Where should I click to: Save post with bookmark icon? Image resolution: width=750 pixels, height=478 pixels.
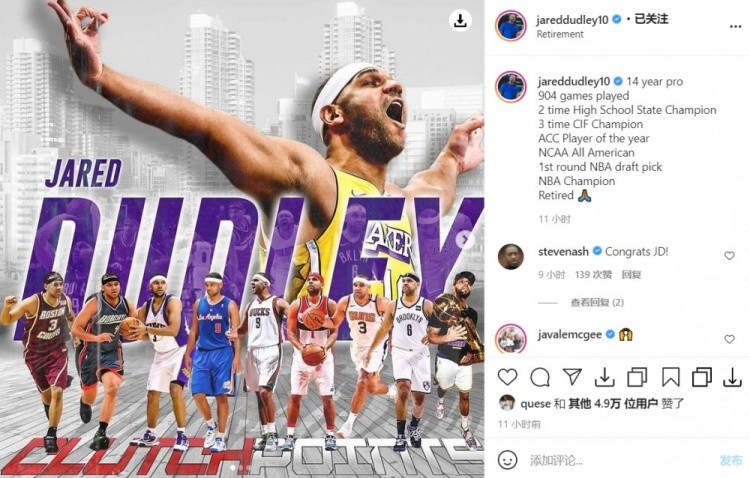pos(671,377)
